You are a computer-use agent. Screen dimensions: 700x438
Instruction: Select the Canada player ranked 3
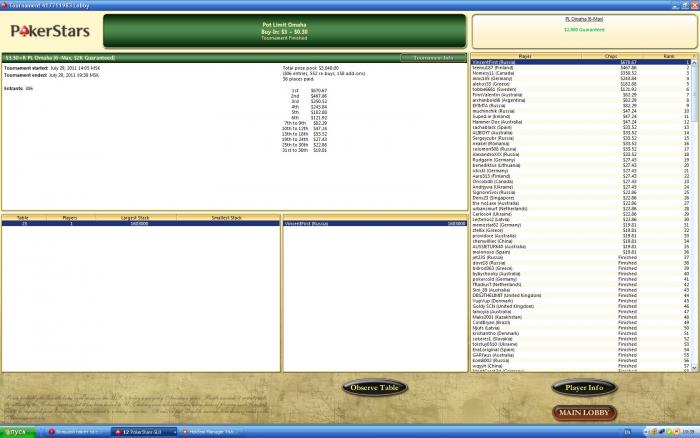coord(581,73)
